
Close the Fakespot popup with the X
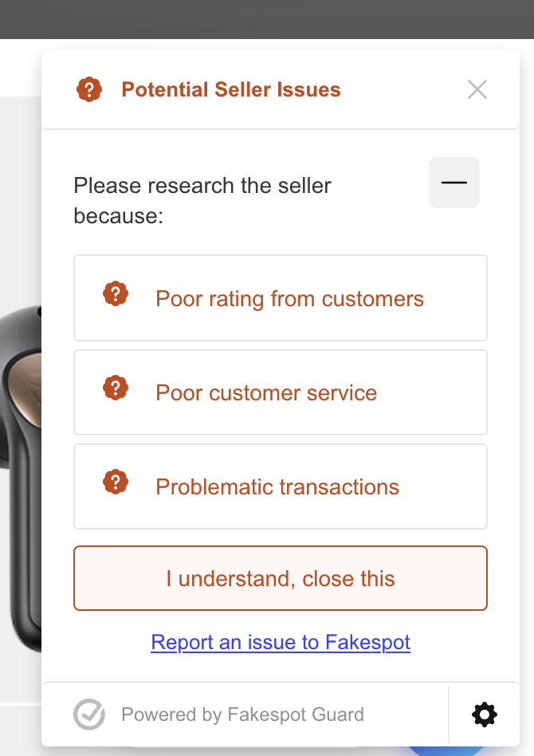pyautogui.click(x=477, y=89)
